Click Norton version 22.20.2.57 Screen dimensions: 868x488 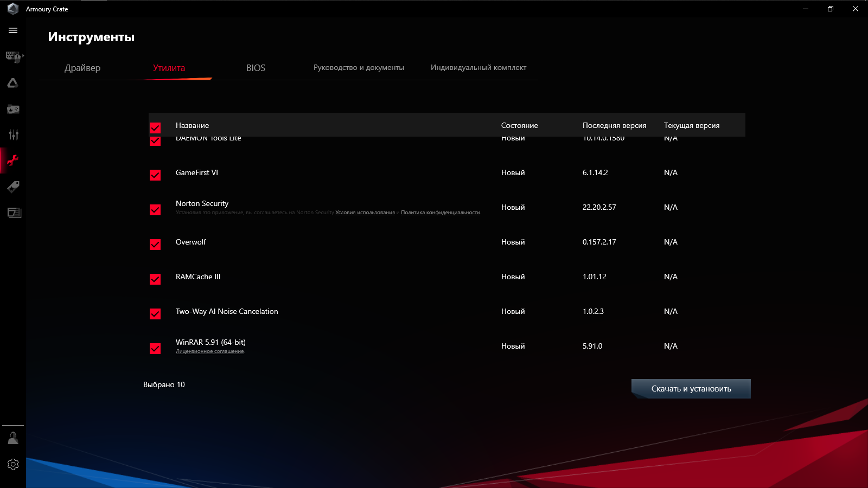[x=599, y=207]
